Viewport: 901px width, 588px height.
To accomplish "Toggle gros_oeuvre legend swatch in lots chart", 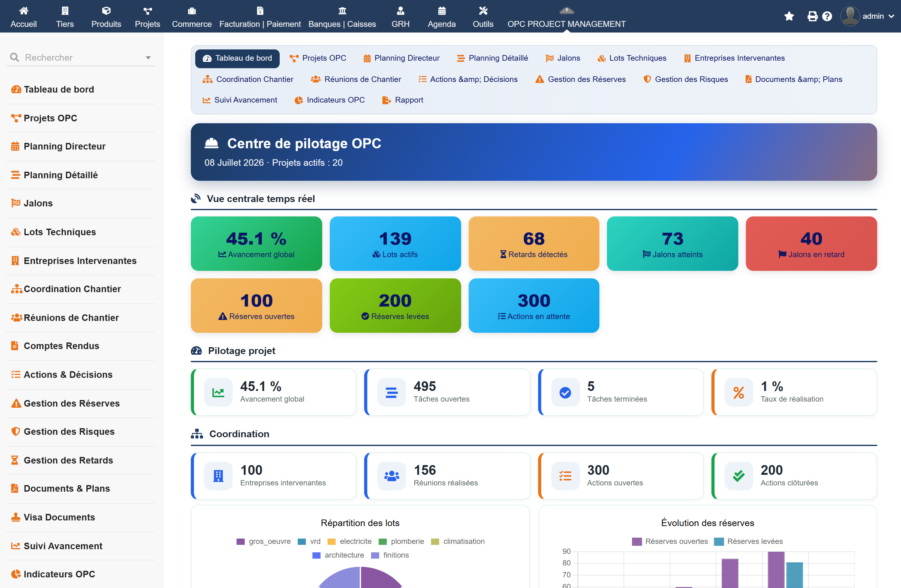I will (240, 541).
